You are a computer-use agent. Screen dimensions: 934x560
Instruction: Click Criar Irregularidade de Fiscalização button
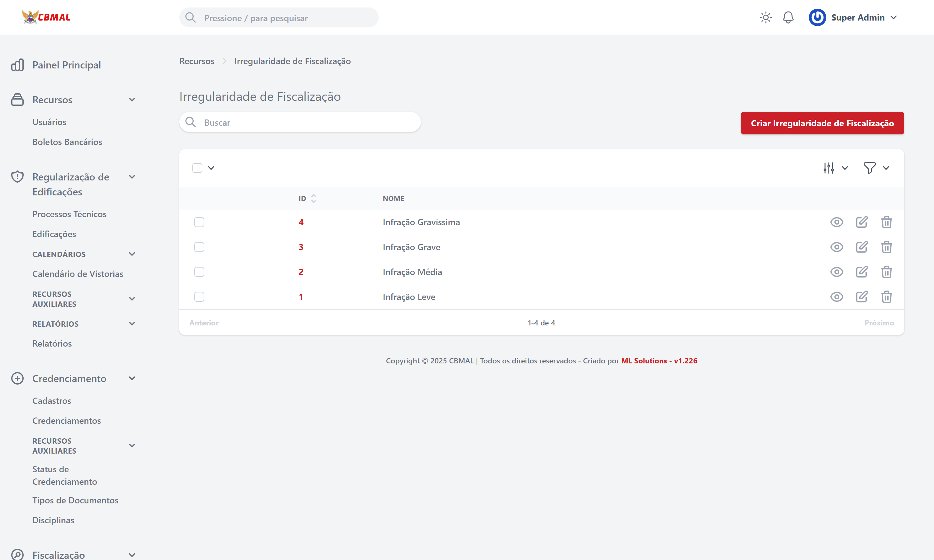tap(822, 123)
